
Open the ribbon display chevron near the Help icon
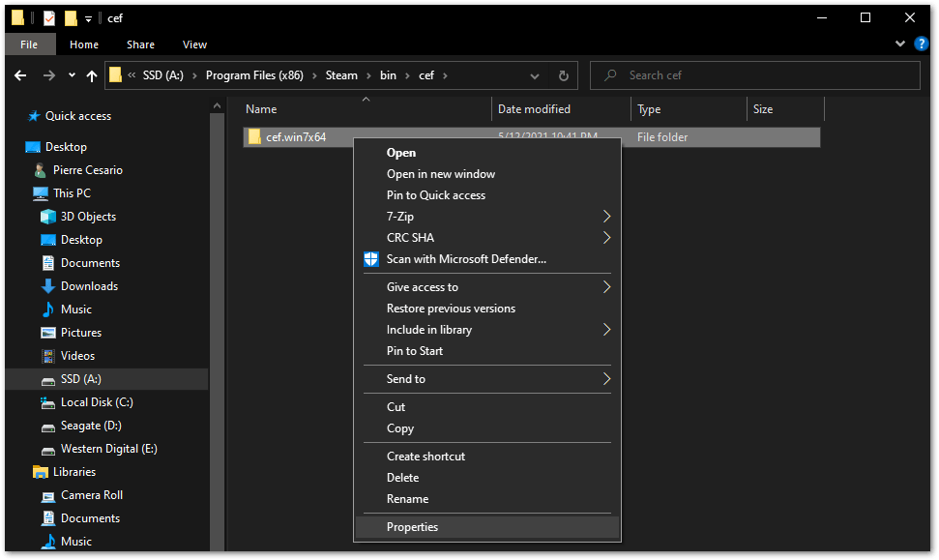899,44
